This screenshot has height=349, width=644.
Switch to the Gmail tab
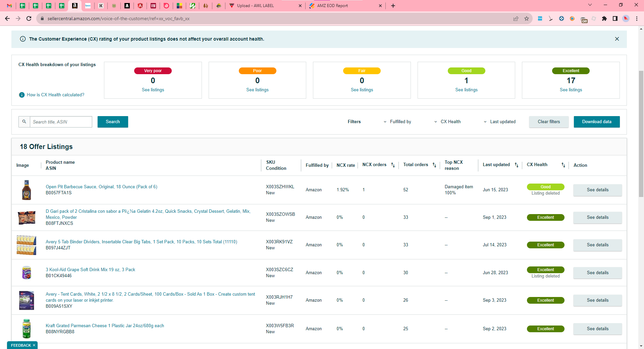(9, 6)
